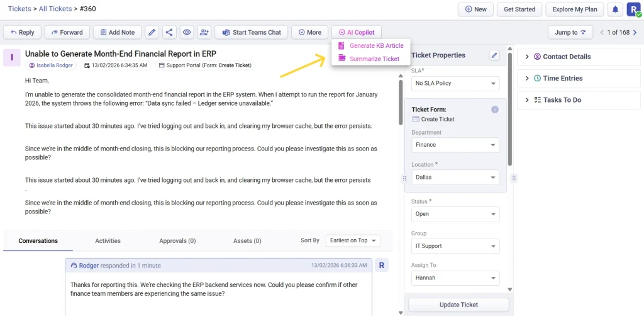Click Explore My Plan button
644x316 pixels.
pyautogui.click(x=575, y=9)
